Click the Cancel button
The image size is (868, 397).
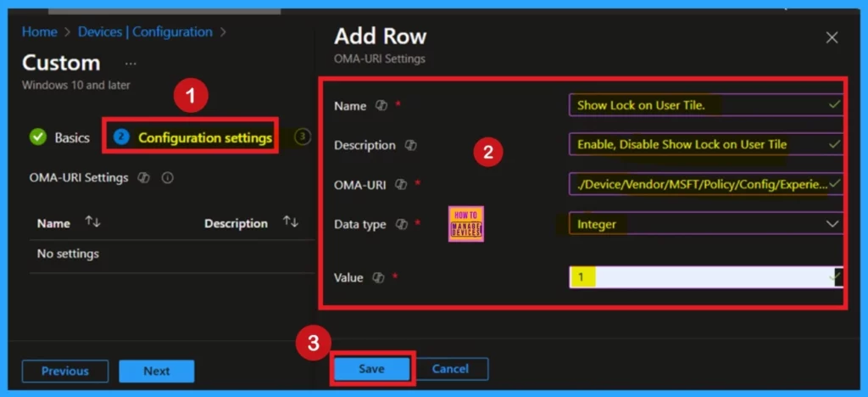[x=452, y=369]
